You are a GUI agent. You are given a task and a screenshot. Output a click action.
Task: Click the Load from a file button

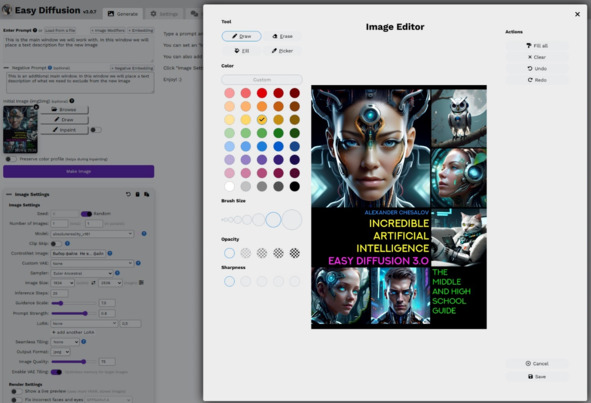(x=60, y=30)
